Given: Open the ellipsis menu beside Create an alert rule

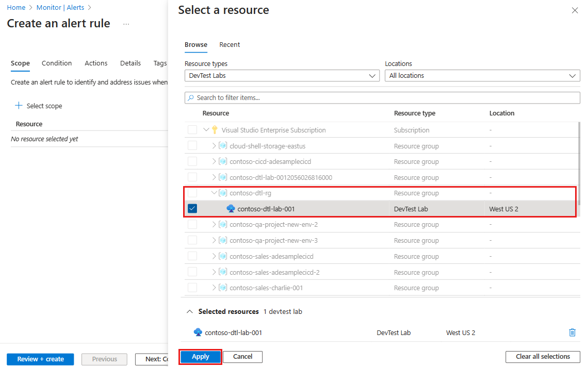Looking at the screenshot, I should 126,24.
